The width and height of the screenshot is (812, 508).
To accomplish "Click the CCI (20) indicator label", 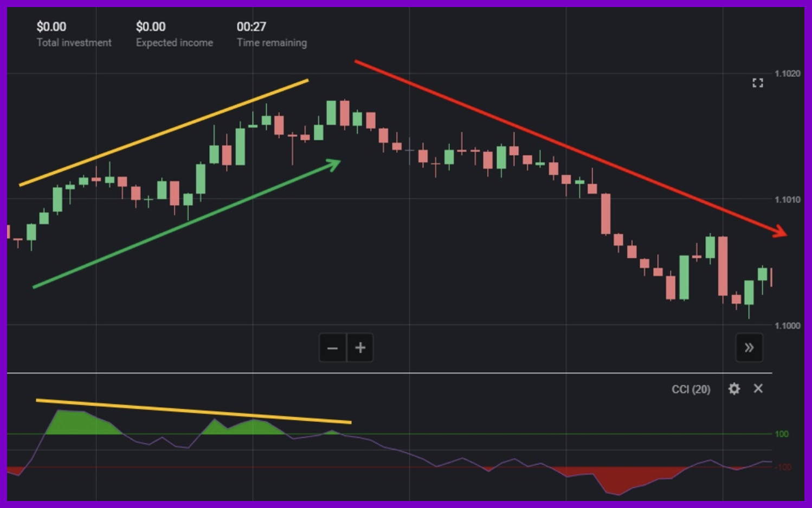I will coord(691,389).
